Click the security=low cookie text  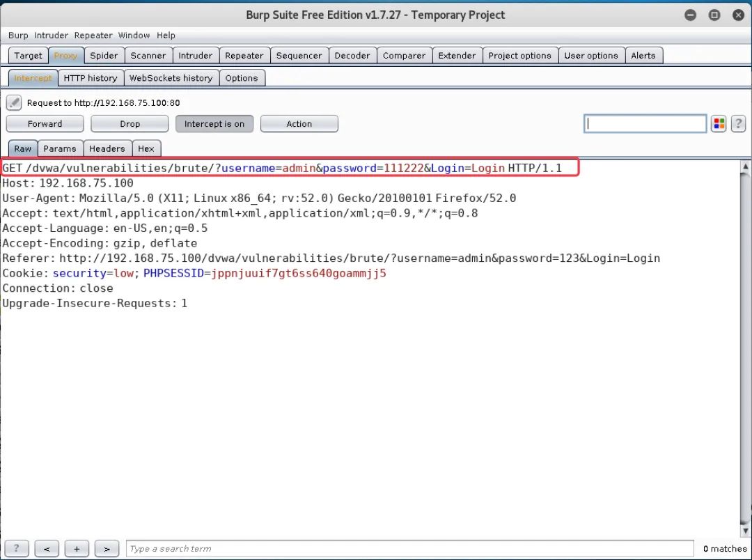pos(93,273)
